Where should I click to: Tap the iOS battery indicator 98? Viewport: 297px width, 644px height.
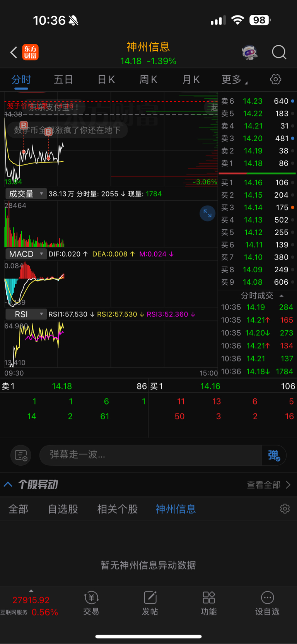click(x=260, y=20)
